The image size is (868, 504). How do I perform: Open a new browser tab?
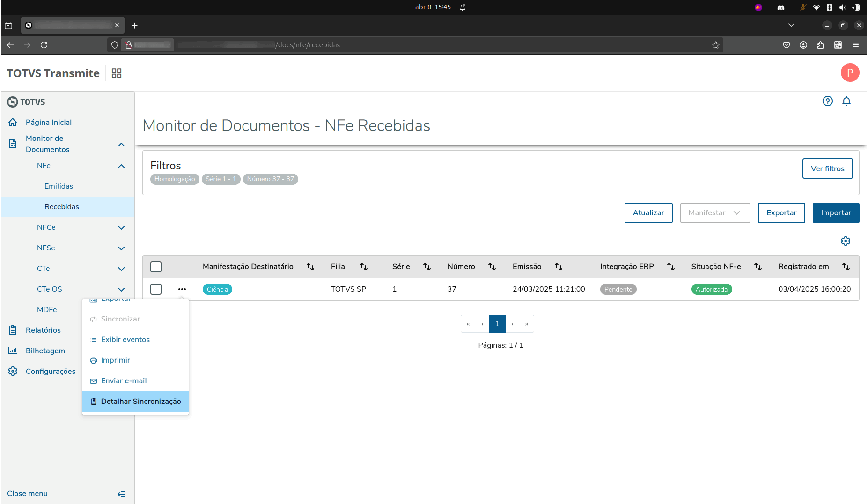tap(135, 25)
